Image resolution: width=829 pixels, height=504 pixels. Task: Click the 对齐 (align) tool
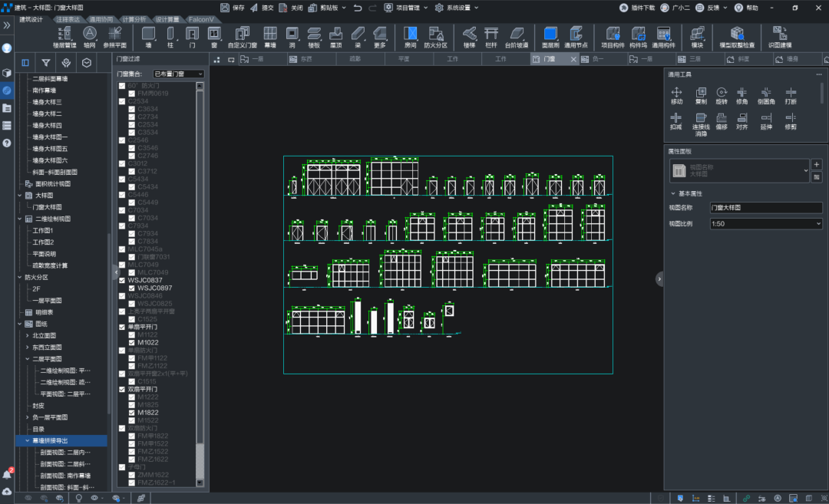point(742,121)
